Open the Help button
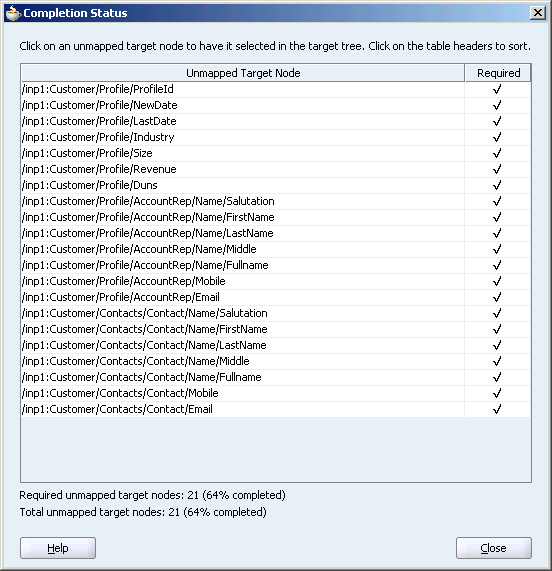 tap(58, 548)
